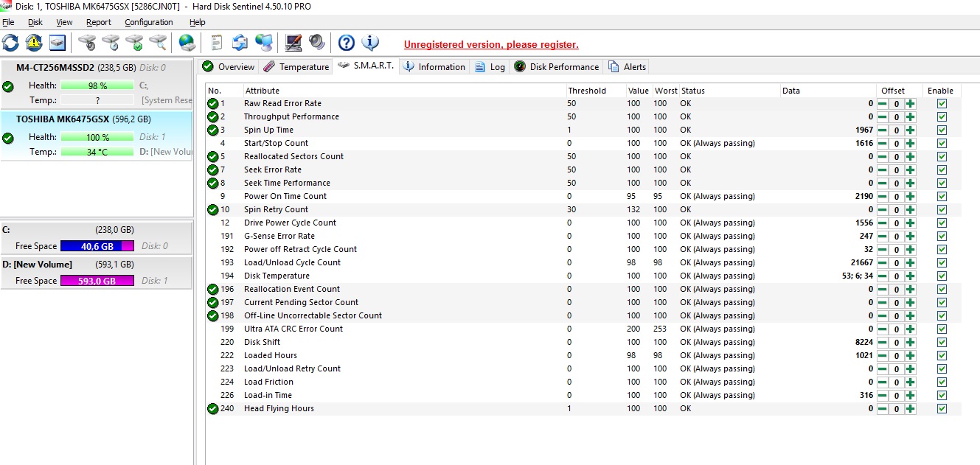Increase offset for Spin Up Time
980x465 pixels.
click(911, 130)
